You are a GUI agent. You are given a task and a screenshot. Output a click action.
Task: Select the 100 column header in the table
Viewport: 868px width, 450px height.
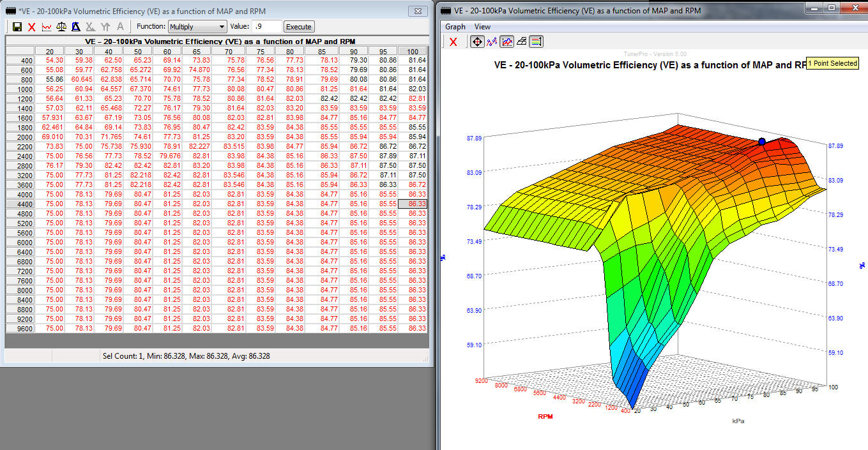coord(413,51)
